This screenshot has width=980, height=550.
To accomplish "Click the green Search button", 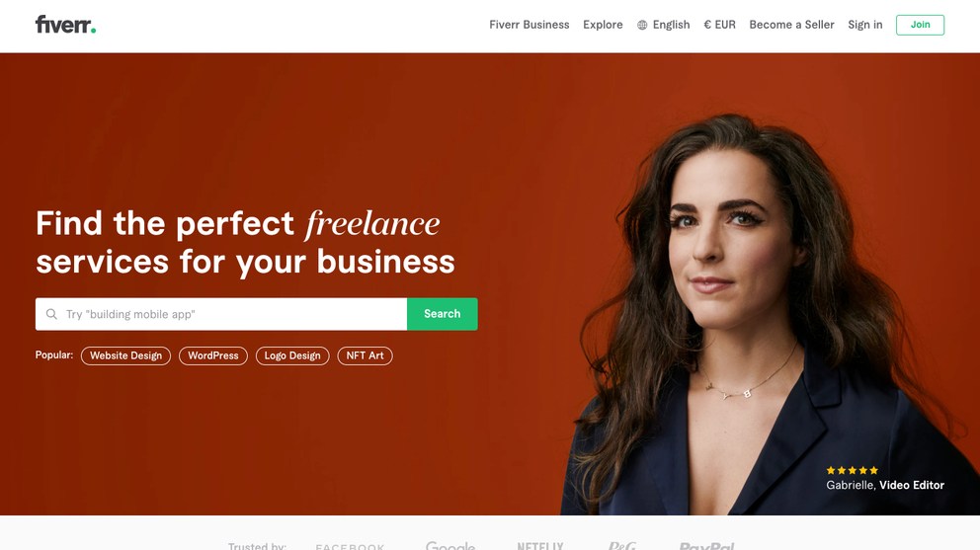I will click(x=442, y=314).
